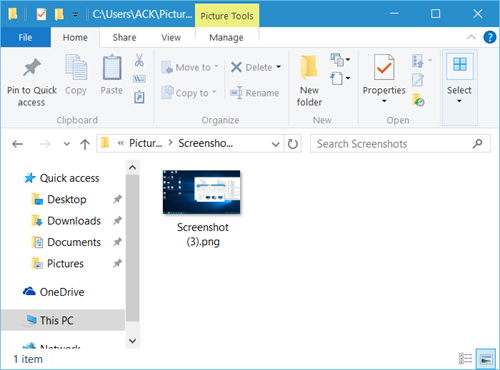
Task: Open the Manage tab under Picture Tools
Action: point(226,37)
